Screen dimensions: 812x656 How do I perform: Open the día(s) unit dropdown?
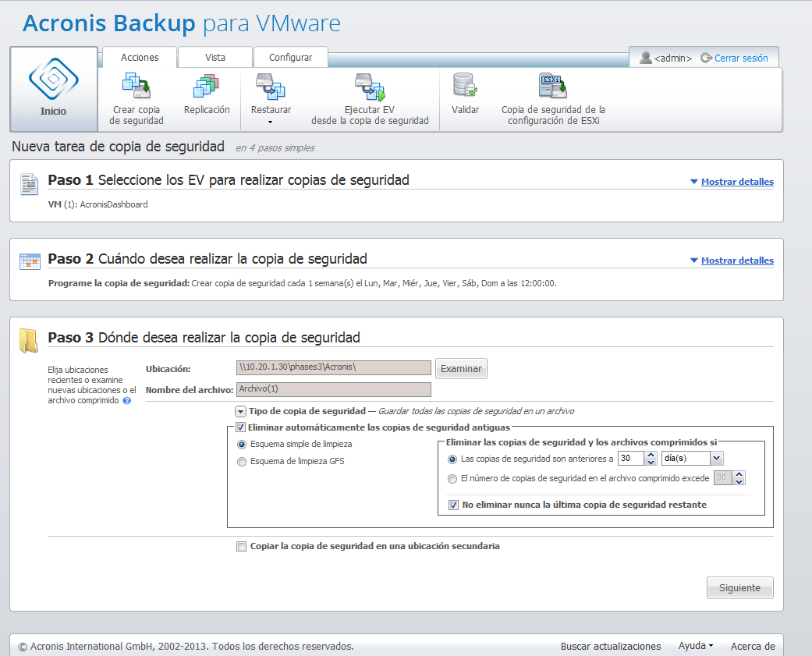click(717, 459)
